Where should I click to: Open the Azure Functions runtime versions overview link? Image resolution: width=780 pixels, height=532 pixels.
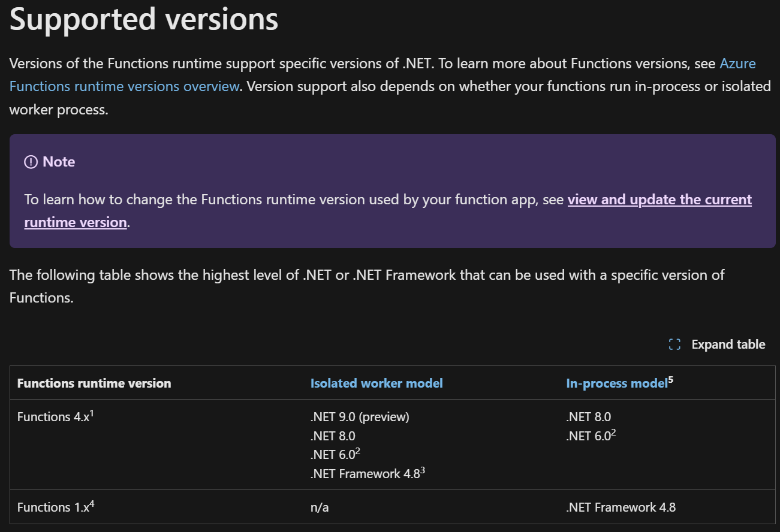coord(124,86)
